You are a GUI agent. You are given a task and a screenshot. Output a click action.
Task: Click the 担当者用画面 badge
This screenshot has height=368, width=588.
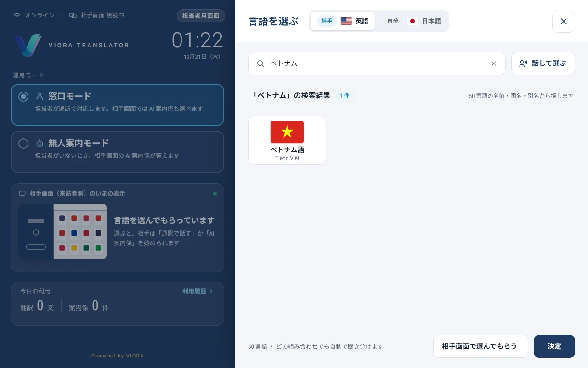[201, 16]
